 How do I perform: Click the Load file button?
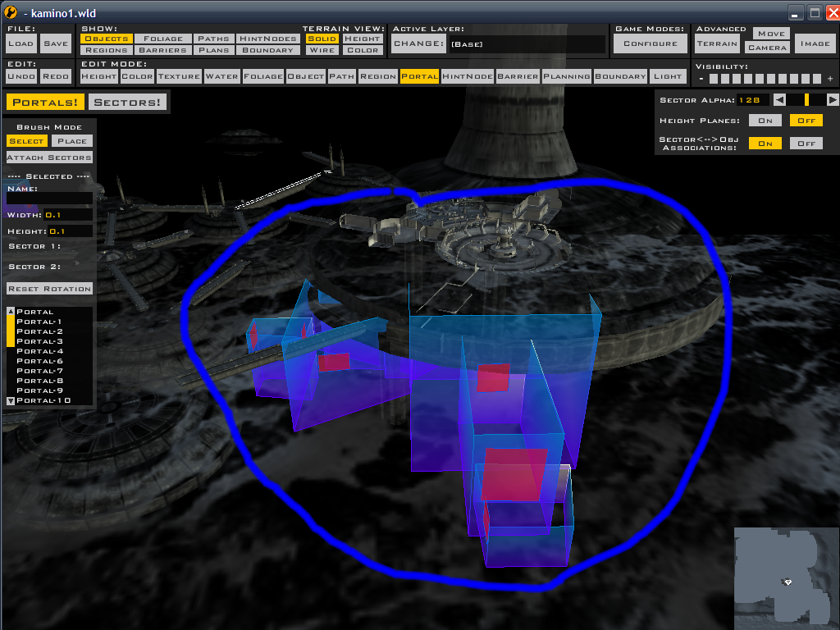[21, 44]
